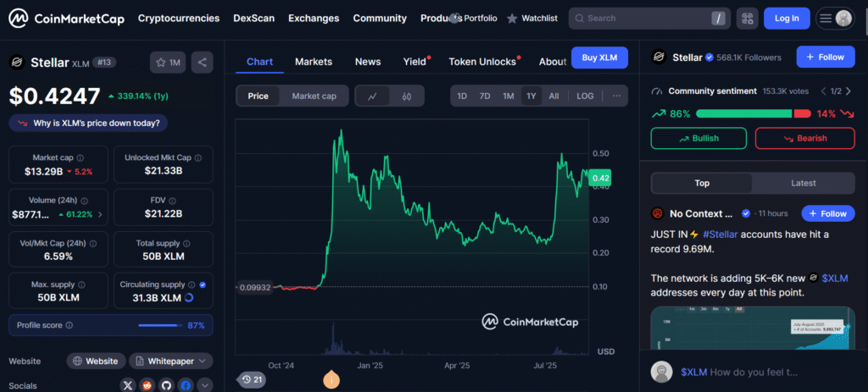The width and height of the screenshot is (868, 392).
Task: Click the Unlocked Mkt Cap info icon
Action: (198, 158)
